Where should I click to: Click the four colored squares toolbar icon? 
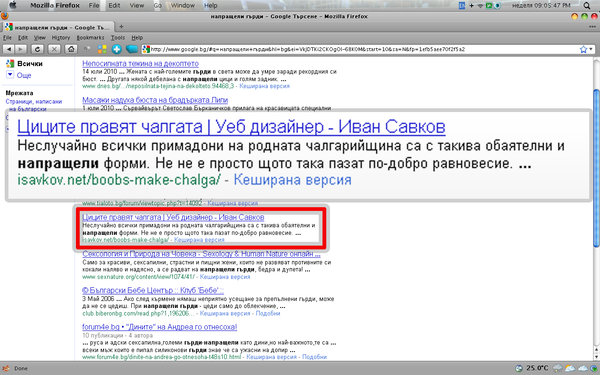(102, 49)
